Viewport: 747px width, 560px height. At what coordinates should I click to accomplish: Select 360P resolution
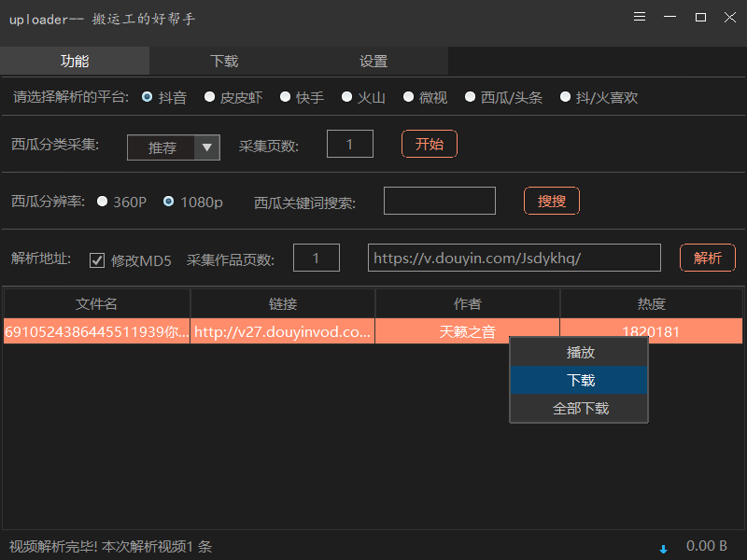point(103,202)
